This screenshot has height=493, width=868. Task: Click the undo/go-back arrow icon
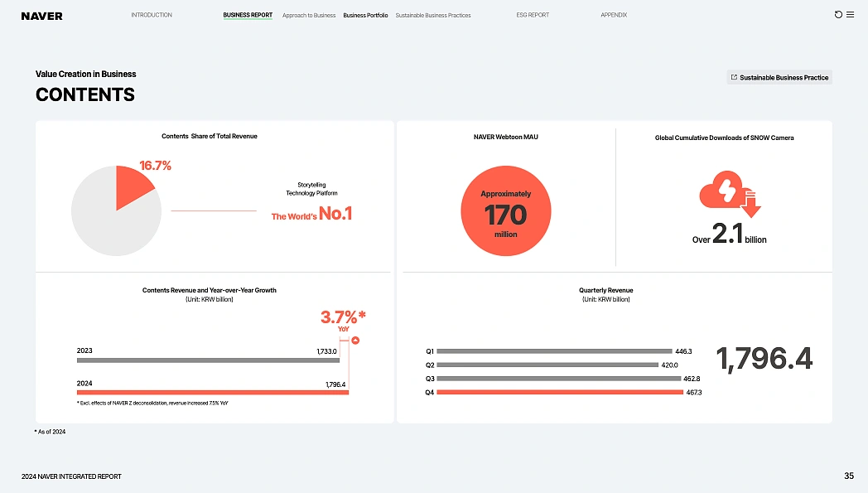(838, 15)
